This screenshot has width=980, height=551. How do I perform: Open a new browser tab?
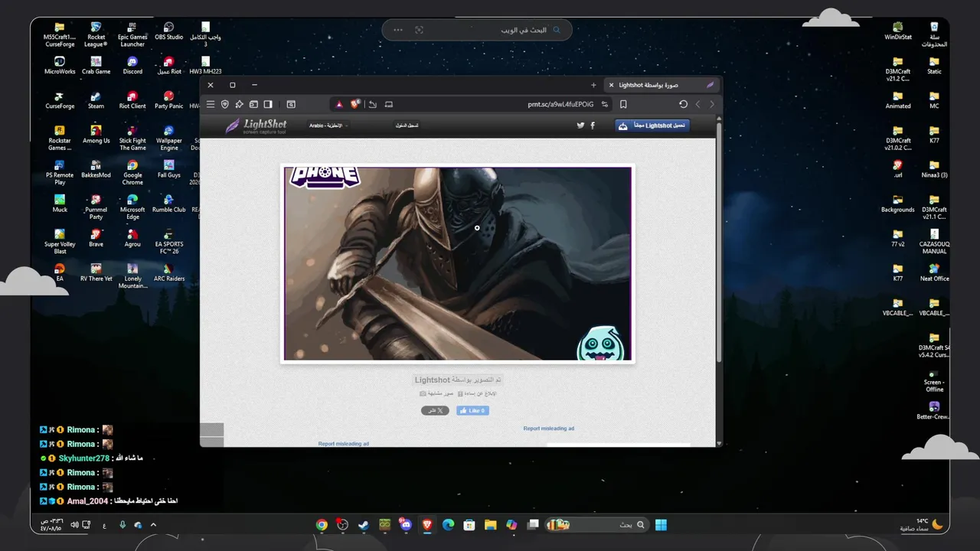(x=593, y=85)
